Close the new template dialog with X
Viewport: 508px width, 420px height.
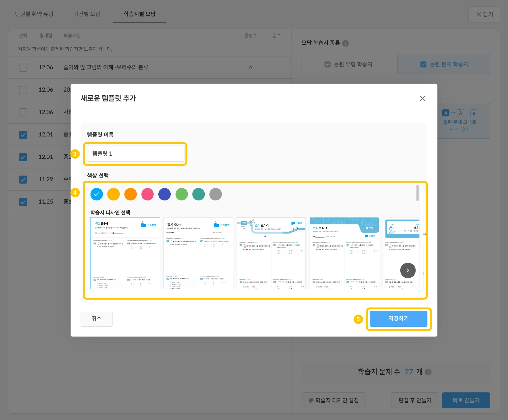(x=422, y=99)
